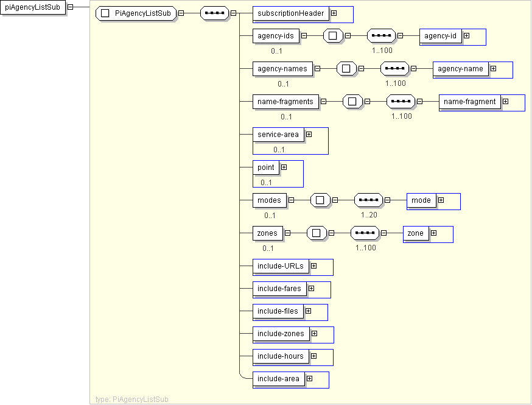
Task: Expand the subscriptionHeader element
Action: 334,13
